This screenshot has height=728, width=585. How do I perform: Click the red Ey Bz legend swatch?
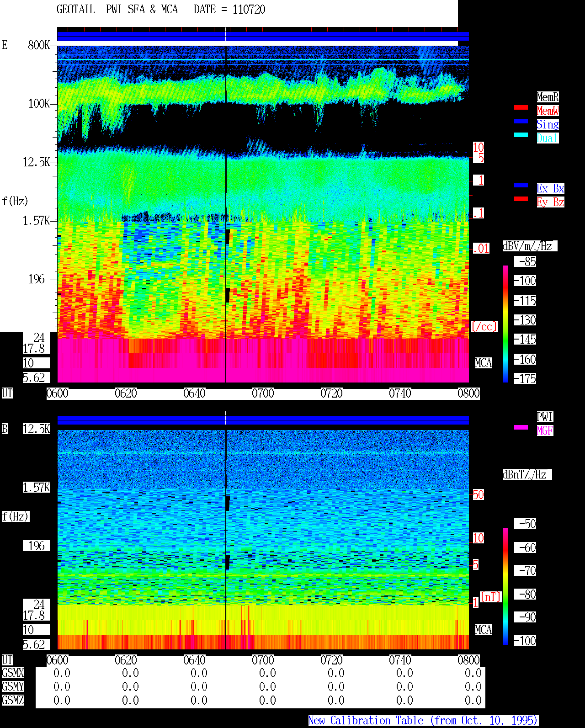[x=521, y=199]
